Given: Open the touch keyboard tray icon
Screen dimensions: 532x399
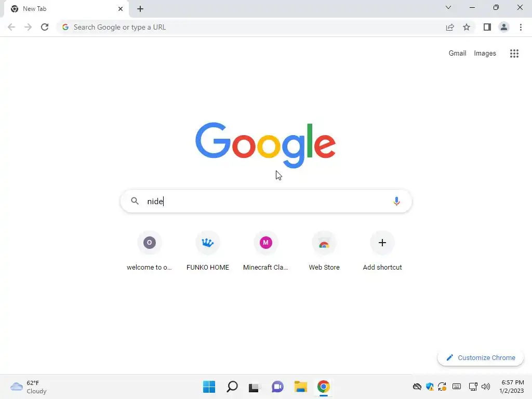Looking at the screenshot, I should [457, 387].
